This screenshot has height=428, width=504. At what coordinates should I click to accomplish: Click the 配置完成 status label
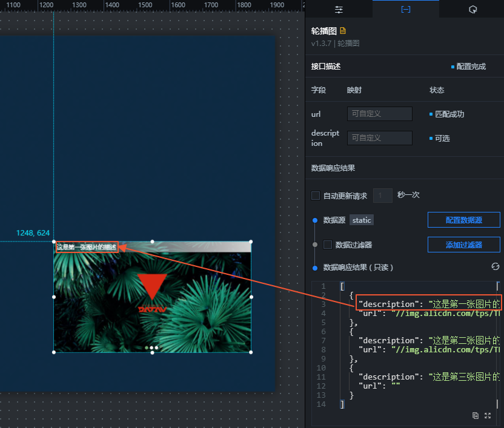(x=471, y=67)
